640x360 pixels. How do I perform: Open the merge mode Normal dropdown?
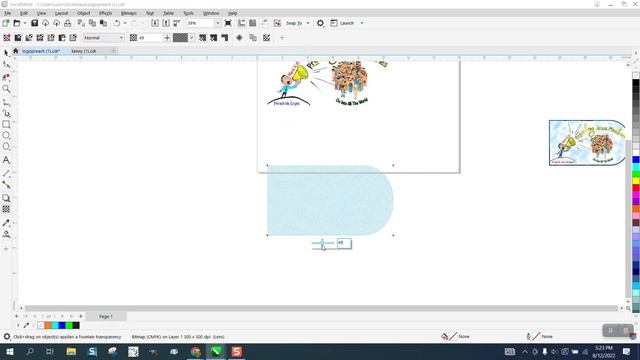[x=104, y=38]
